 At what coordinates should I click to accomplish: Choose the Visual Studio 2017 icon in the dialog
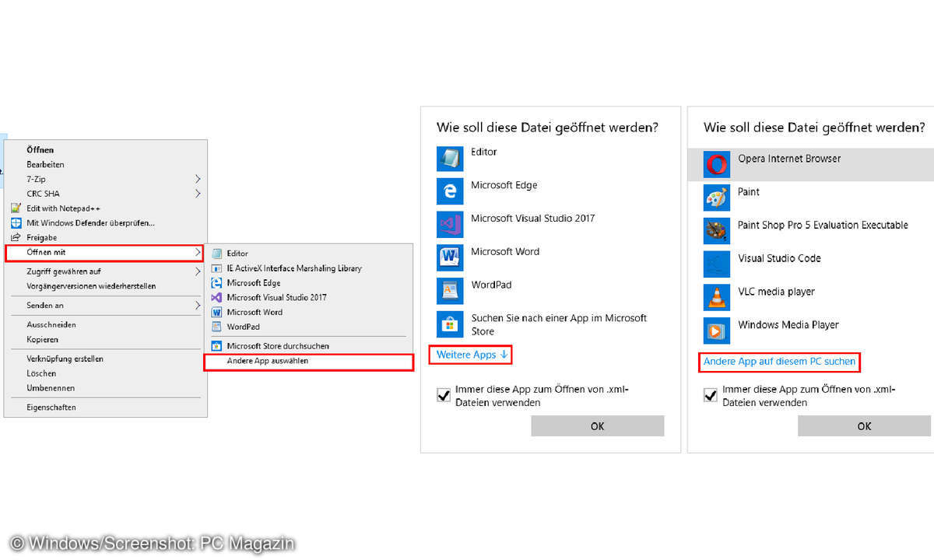tap(450, 224)
